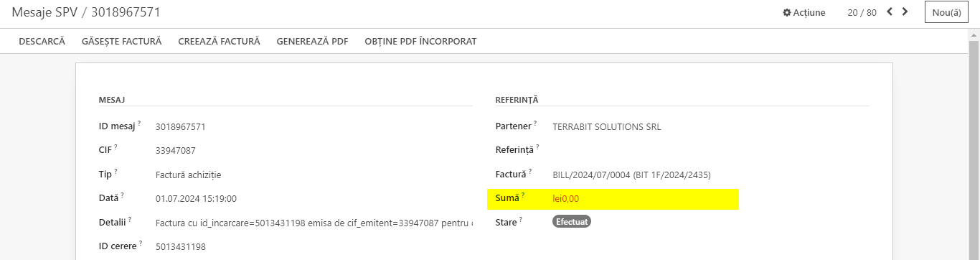Viewport: 980px width, 260px height.
Task: Go to next record arrow
Action: point(905,11)
